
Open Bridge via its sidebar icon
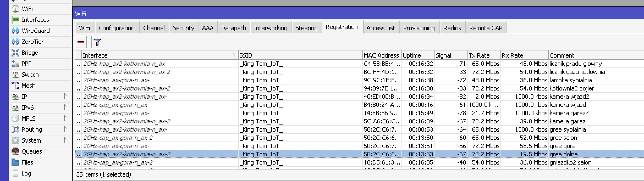(x=15, y=53)
